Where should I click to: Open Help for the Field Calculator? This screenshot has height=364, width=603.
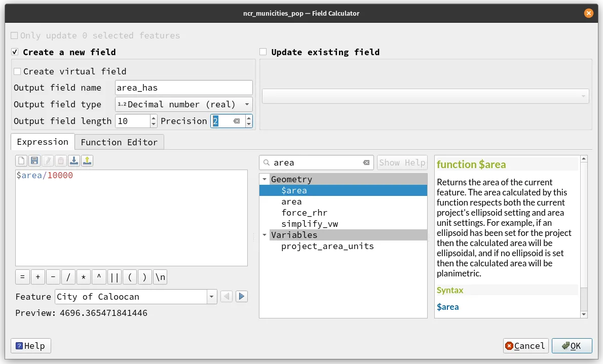30,346
